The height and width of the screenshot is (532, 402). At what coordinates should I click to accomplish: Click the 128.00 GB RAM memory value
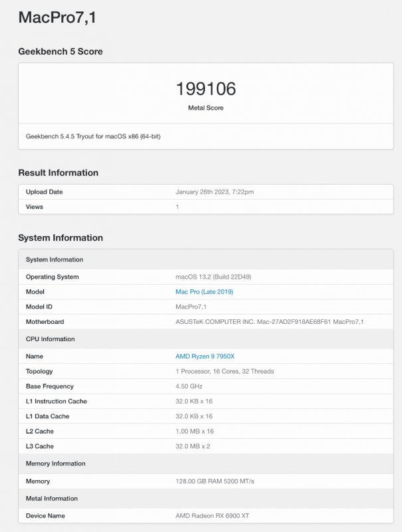[214, 481]
